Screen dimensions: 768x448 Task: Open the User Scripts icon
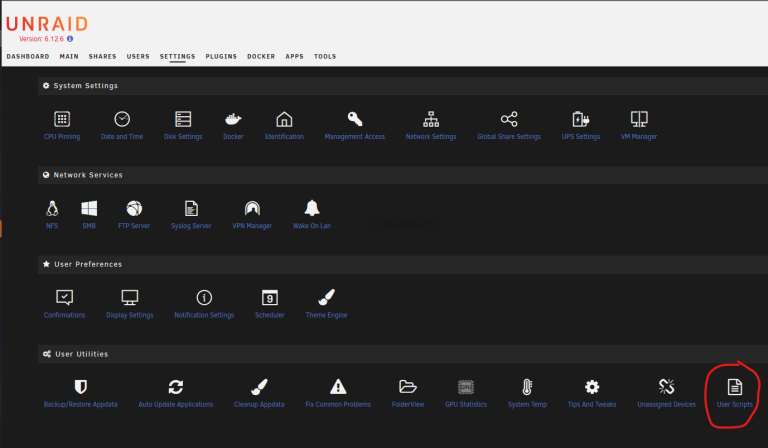pyautogui.click(x=735, y=387)
